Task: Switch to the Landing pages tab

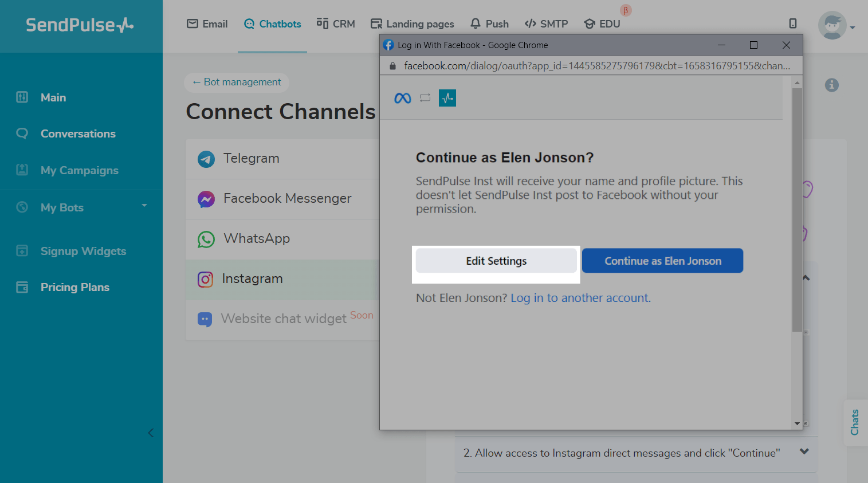Action: 413,24
